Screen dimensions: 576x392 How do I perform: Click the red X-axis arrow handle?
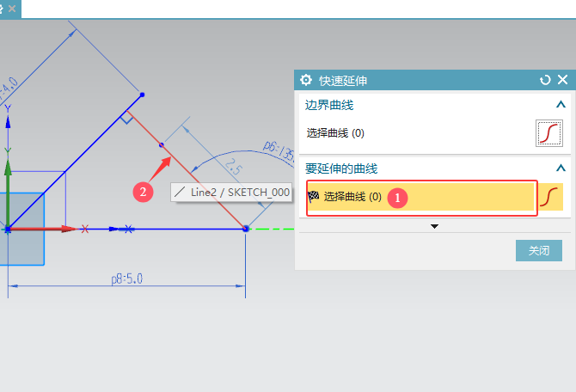pos(68,229)
